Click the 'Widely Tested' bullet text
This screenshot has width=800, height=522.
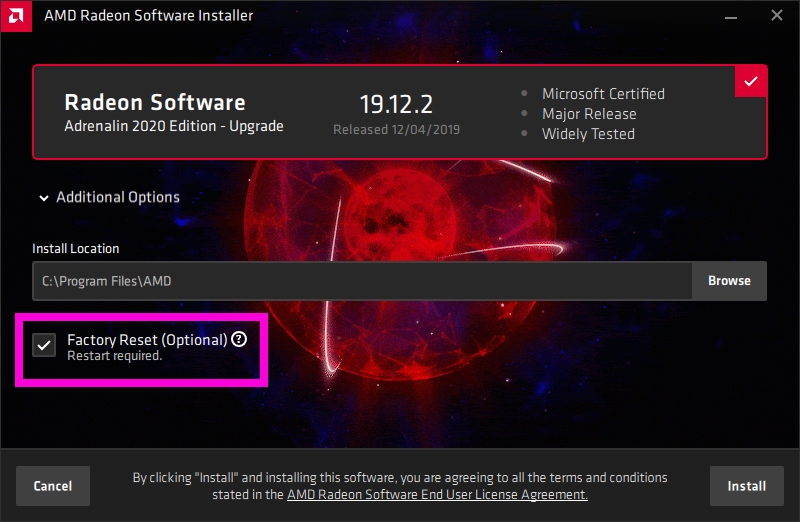click(588, 134)
